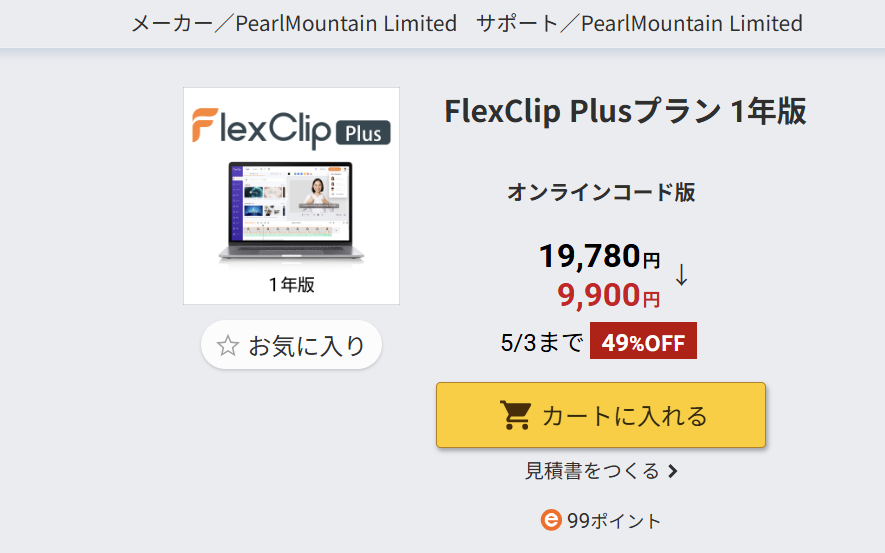The width and height of the screenshot is (885, 553).
Task: Click the メーカー／PearlMountain Limited text
Action: pos(294,23)
